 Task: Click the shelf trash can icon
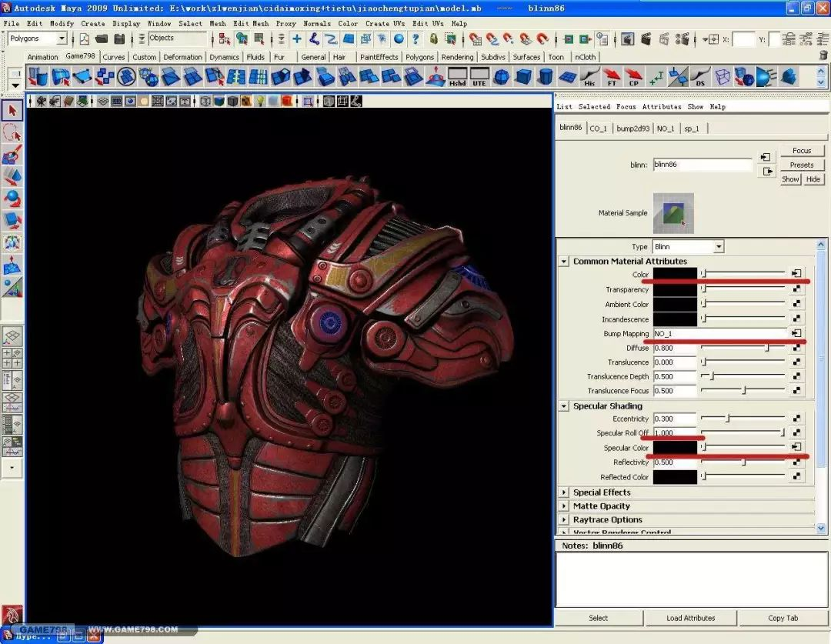tap(823, 55)
